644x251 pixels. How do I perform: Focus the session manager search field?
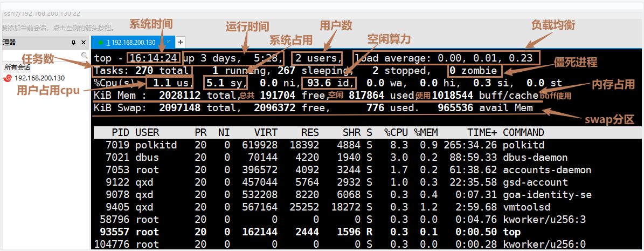point(41,55)
